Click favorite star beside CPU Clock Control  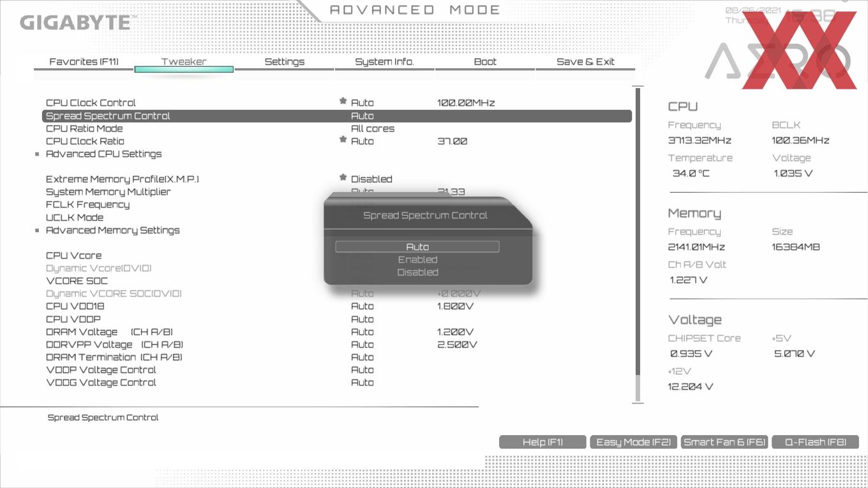(343, 101)
